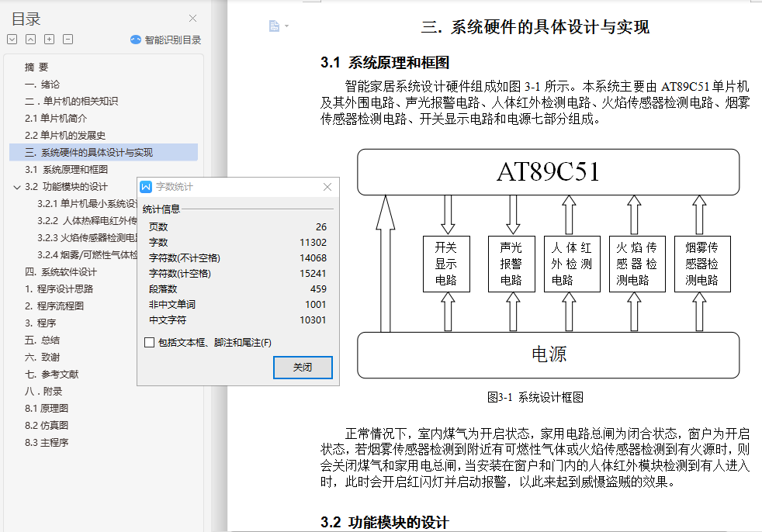Click the 字数 value 11302
This screenshot has width=762, height=532.
313,243
